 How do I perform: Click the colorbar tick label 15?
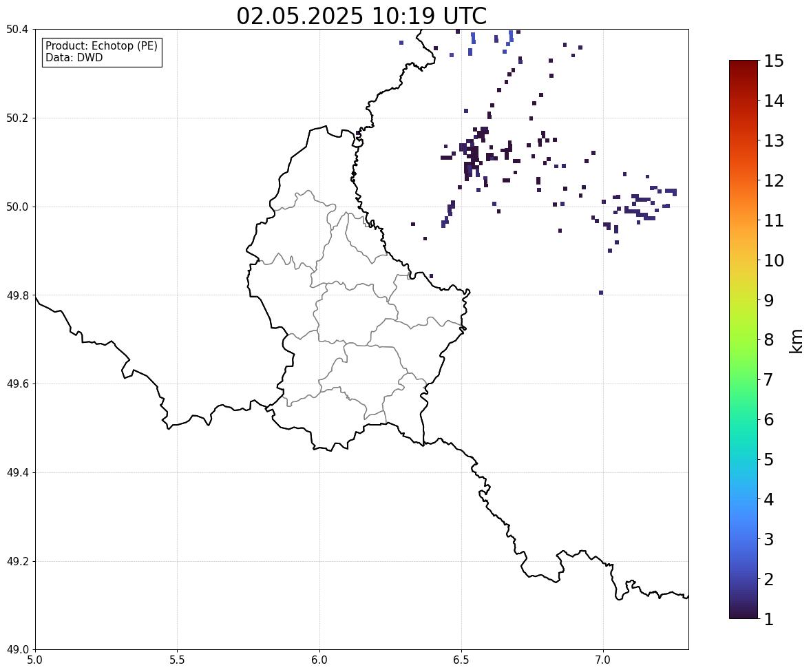click(x=774, y=61)
